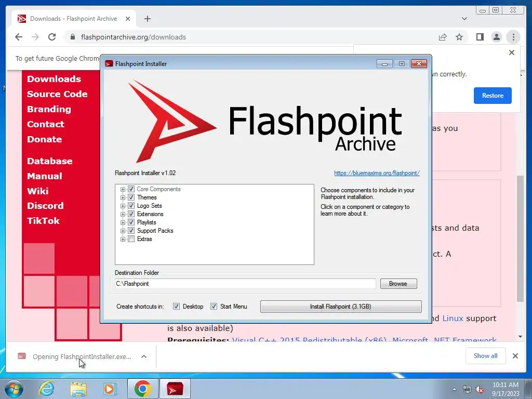Open a new Chrome tab
The width and height of the screenshot is (532, 399).
coord(147,19)
